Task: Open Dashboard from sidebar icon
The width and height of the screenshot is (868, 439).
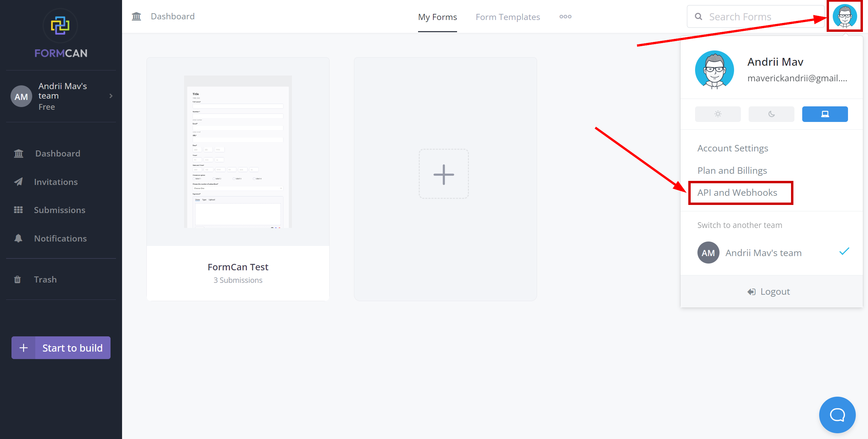Action: point(19,153)
